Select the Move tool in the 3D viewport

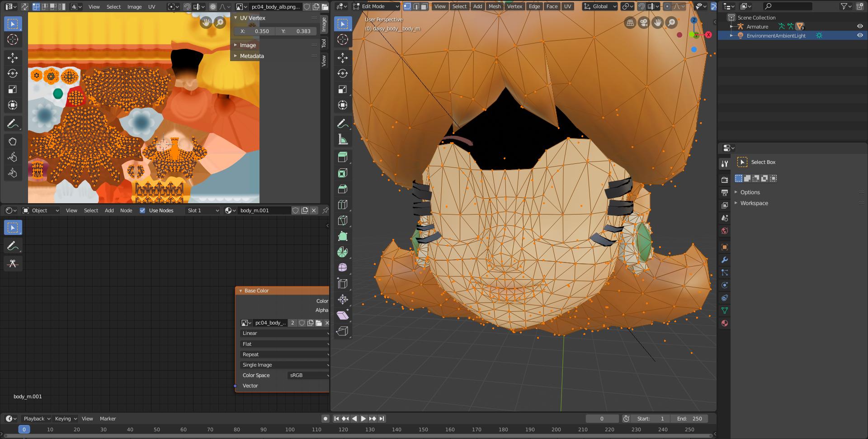343,57
